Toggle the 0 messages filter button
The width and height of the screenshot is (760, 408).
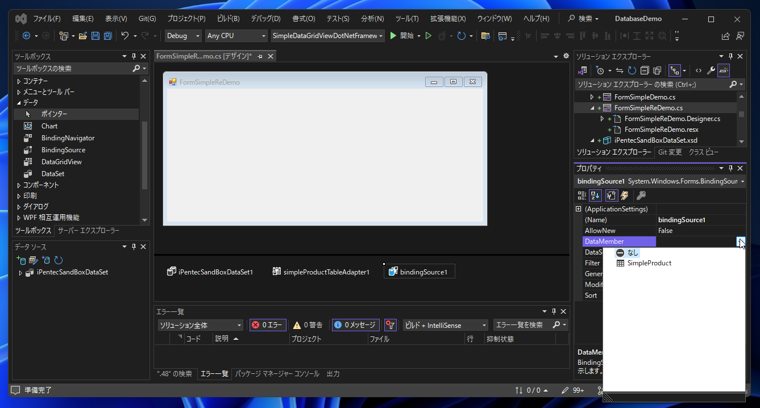[355, 325]
